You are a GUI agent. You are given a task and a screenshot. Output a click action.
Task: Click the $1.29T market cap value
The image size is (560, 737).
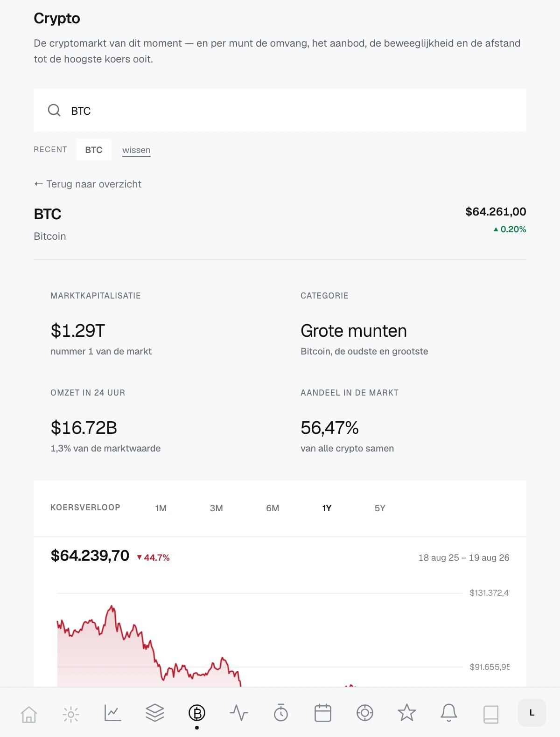point(78,331)
